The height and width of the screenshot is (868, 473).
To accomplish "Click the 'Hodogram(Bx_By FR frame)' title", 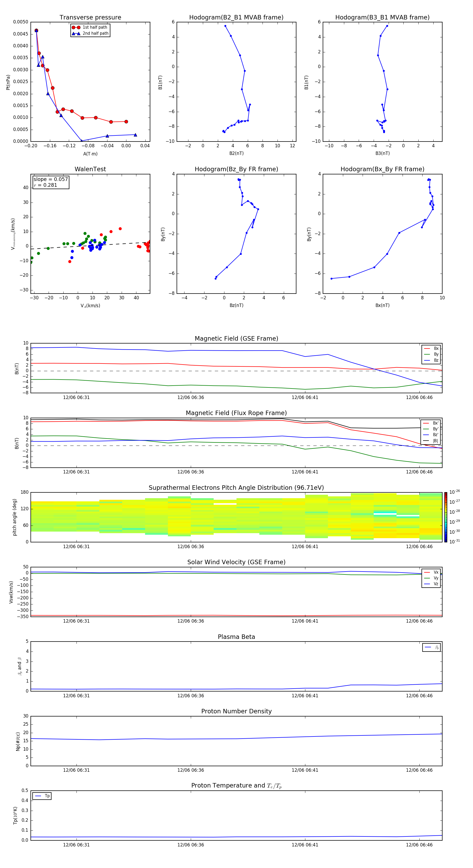I will (x=382, y=169).
